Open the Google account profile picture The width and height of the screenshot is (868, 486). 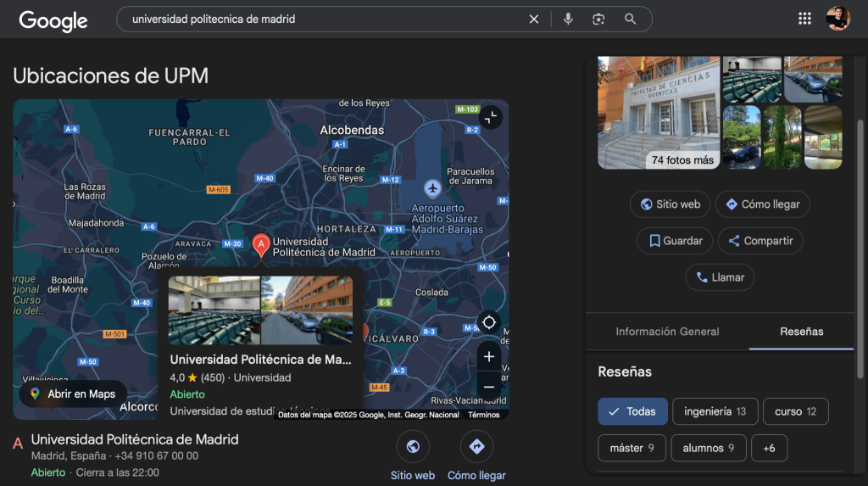coord(838,19)
